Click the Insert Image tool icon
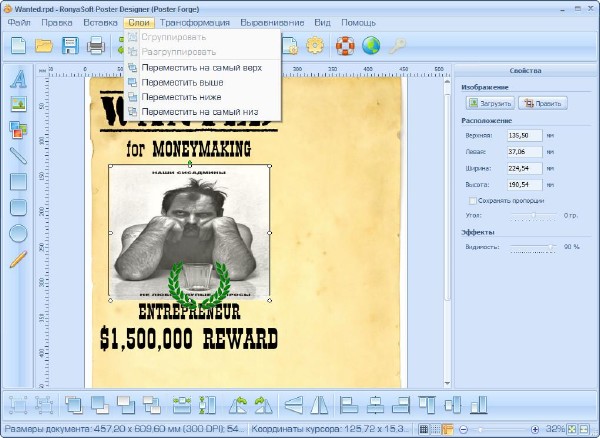This screenshot has width=600, height=438. click(x=17, y=103)
